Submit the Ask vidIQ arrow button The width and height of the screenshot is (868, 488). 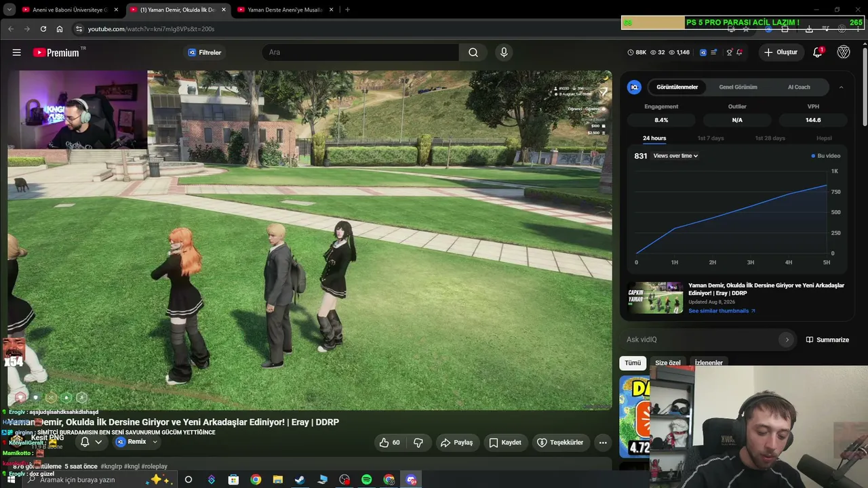(787, 340)
